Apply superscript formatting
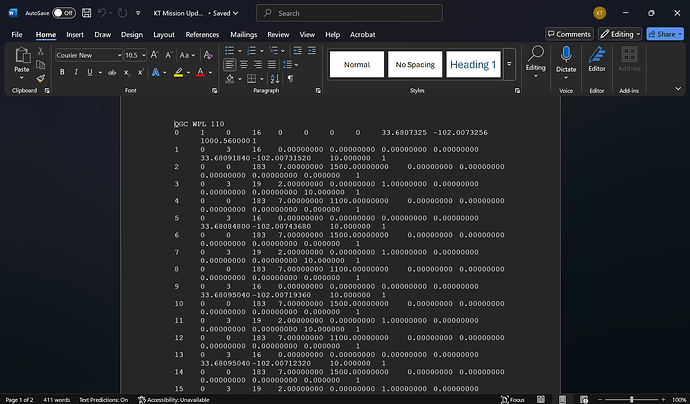Screen dimensions: 690x404 140,73
